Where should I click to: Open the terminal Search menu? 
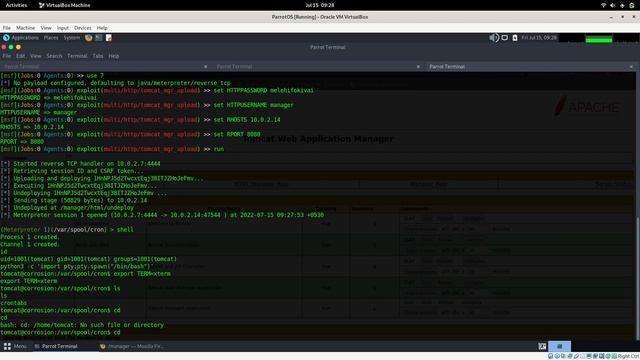coord(54,56)
